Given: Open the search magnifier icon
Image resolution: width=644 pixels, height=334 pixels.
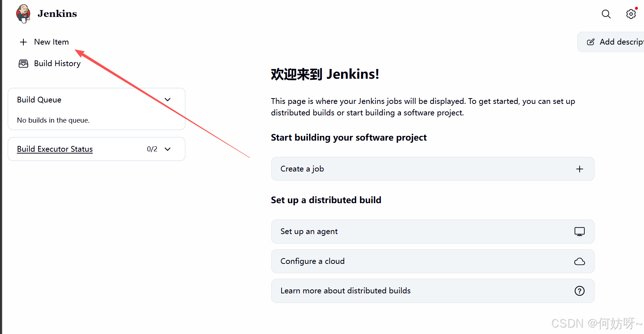Looking at the screenshot, I should [606, 14].
